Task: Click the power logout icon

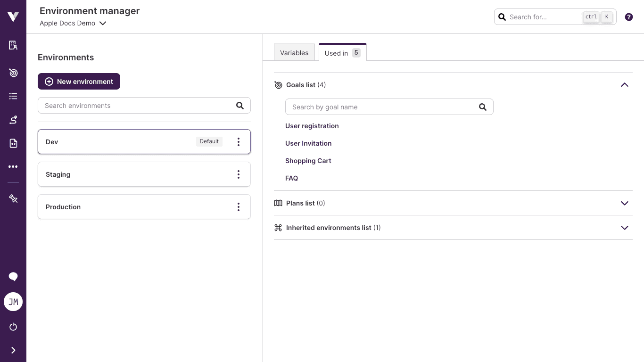Action: (13, 327)
